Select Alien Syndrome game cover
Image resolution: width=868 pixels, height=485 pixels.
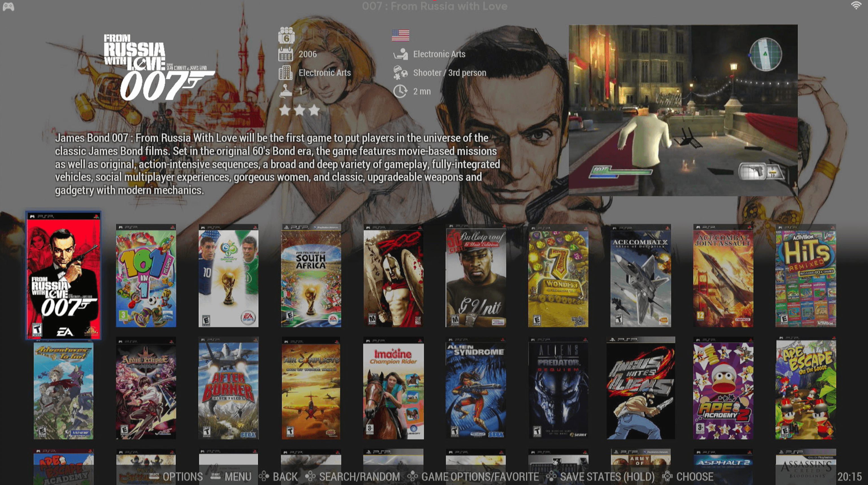pos(475,388)
